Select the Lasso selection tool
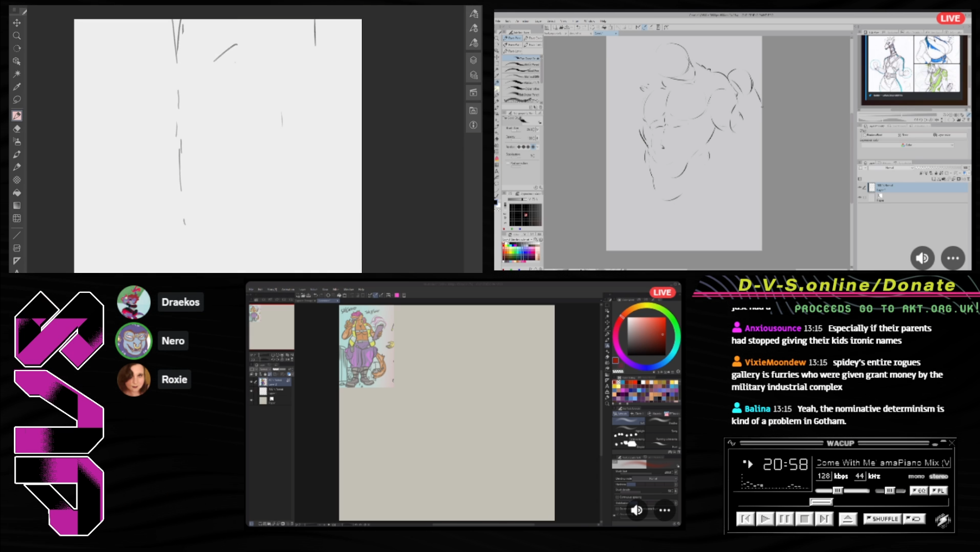Image resolution: width=980 pixels, height=552 pixels. tap(17, 100)
